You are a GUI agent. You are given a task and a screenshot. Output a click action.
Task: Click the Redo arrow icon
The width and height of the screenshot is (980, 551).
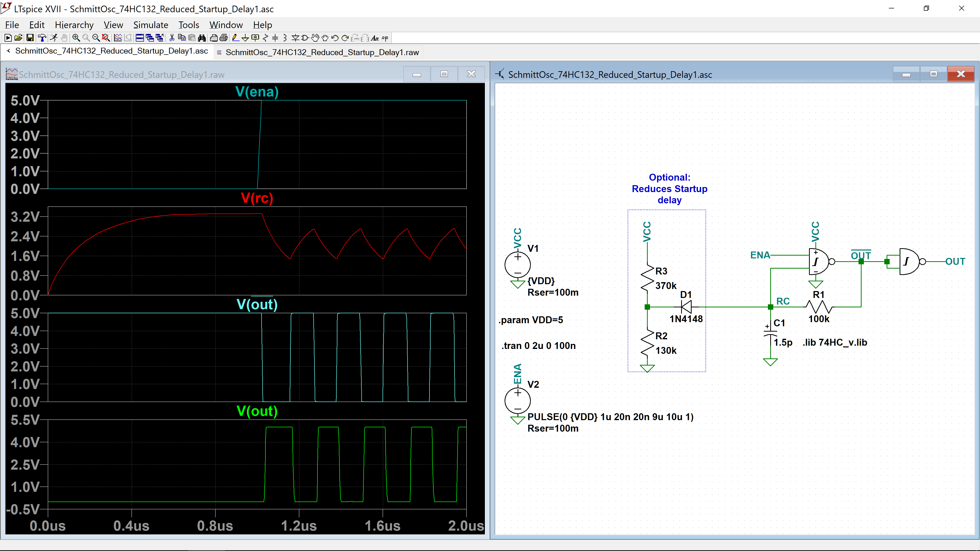[x=345, y=38]
